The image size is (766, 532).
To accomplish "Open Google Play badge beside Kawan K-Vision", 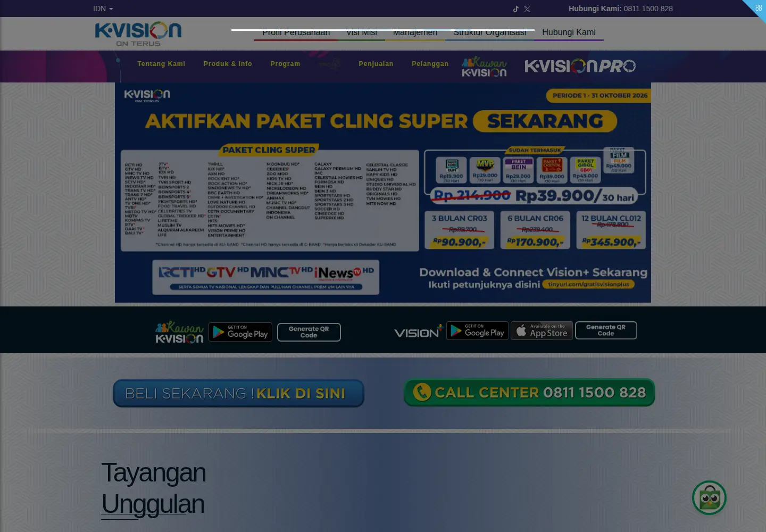I will pos(240,332).
